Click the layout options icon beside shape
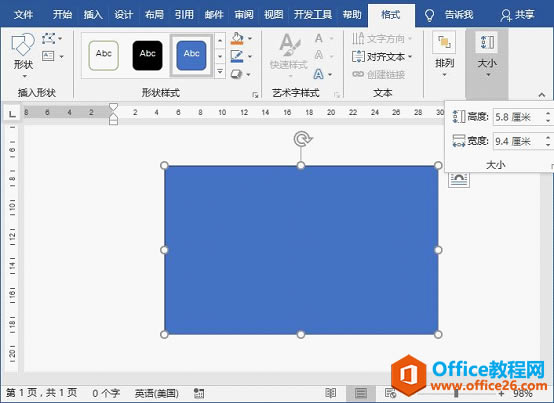This screenshot has height=403, width=554. [x=459, y=179]
